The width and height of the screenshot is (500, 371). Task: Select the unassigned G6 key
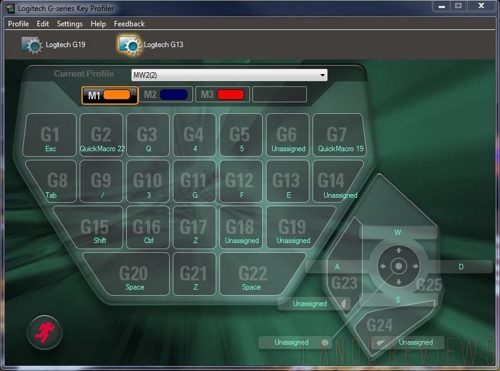(288, 135)
